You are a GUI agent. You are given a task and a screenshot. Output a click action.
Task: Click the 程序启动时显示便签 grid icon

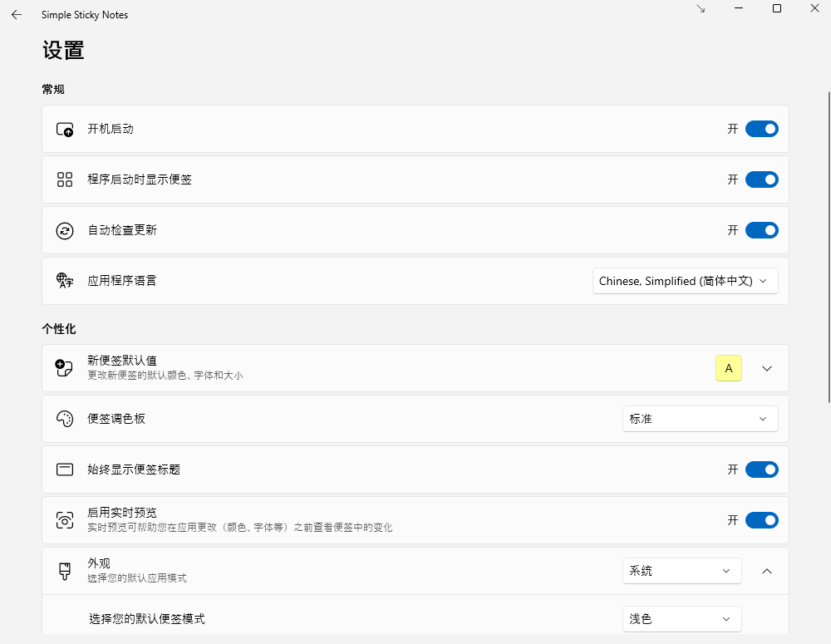pos(65,179)
